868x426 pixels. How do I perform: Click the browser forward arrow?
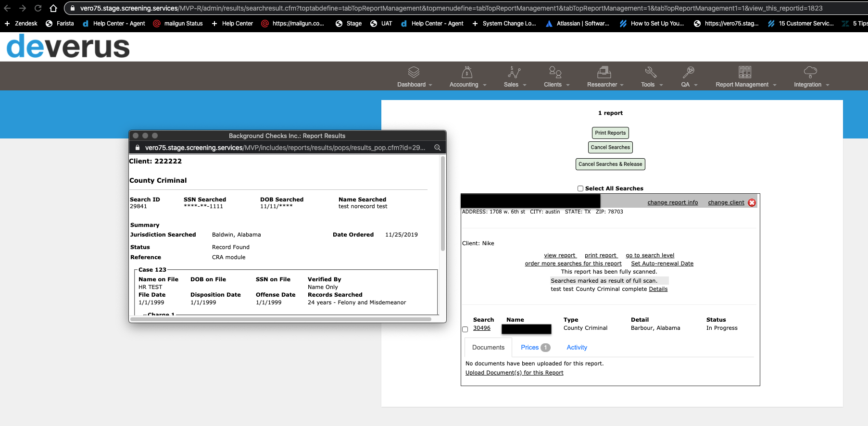click(x=22, y=8)
